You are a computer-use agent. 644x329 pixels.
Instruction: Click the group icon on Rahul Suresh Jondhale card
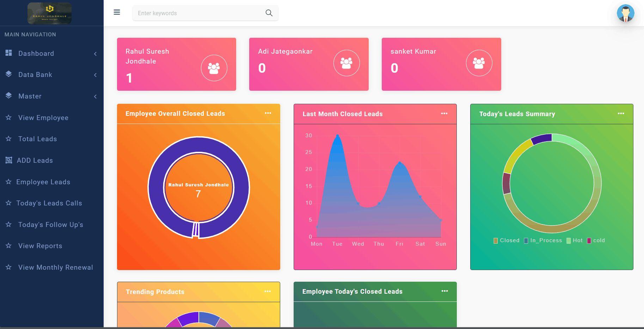pos(214,68)
